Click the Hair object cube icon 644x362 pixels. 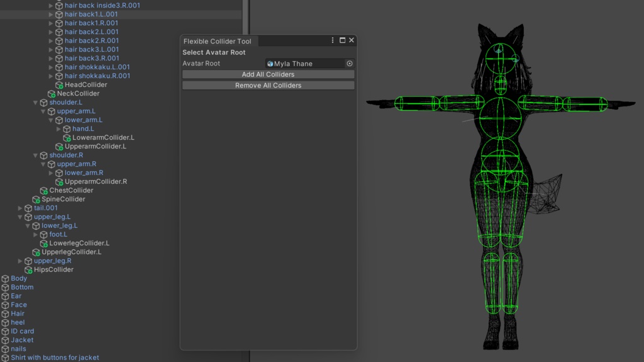[5, 314]
